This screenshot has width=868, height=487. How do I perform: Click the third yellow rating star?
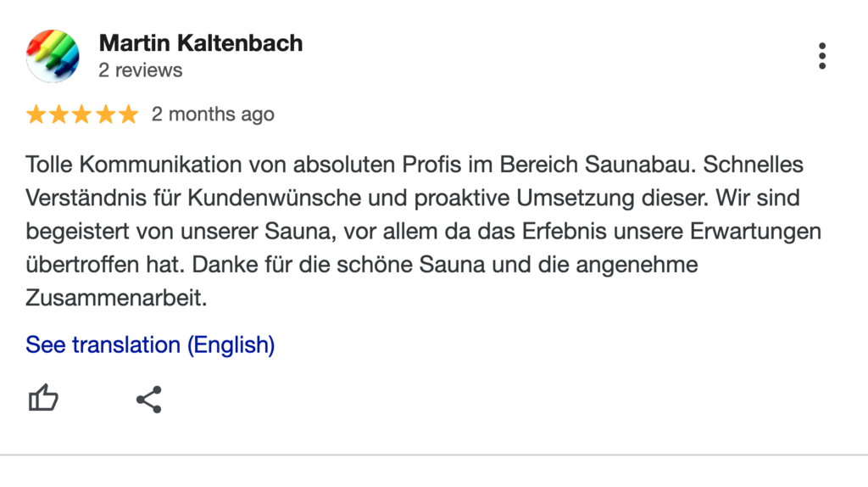tap(82, 115)
